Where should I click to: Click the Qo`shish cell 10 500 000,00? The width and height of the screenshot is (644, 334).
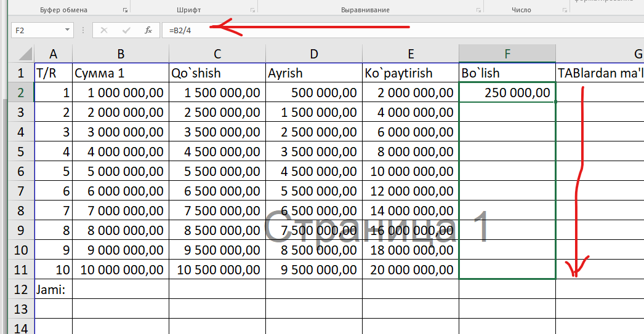point(217,269)
